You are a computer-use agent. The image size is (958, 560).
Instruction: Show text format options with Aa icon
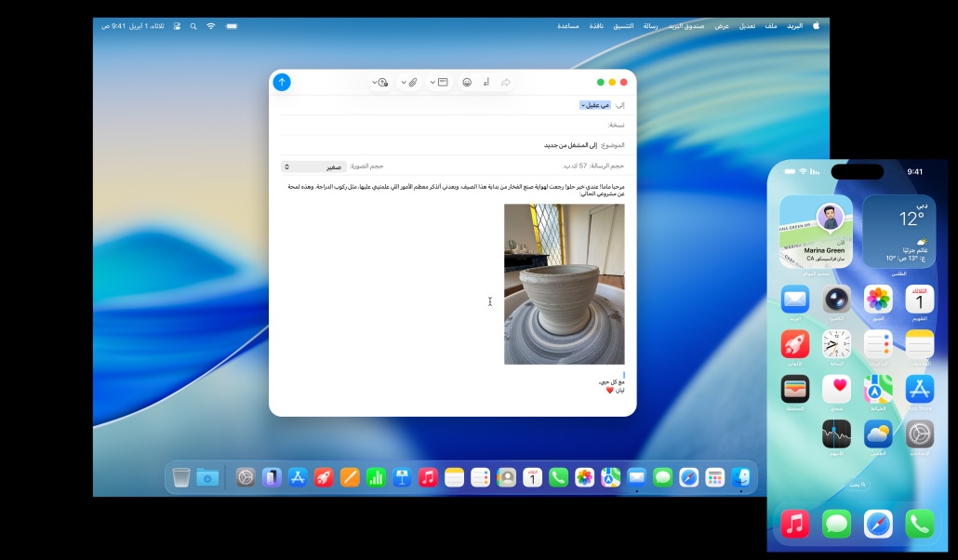point(486,82)
